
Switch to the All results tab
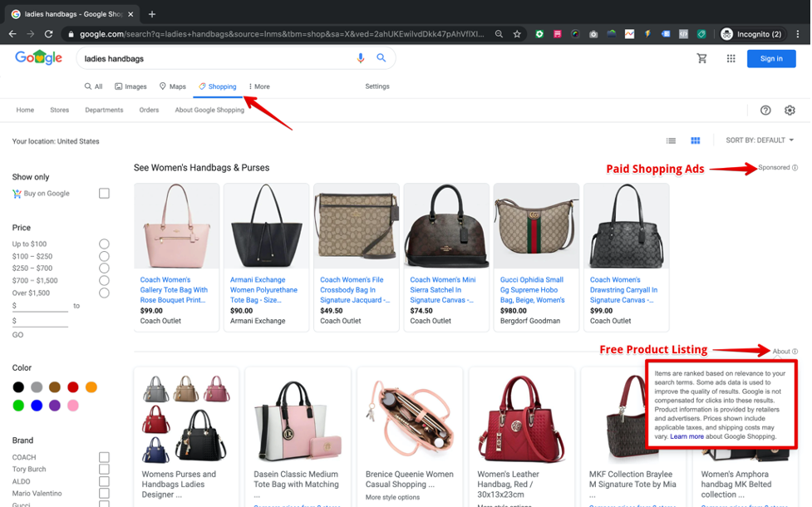click(93, 86)
